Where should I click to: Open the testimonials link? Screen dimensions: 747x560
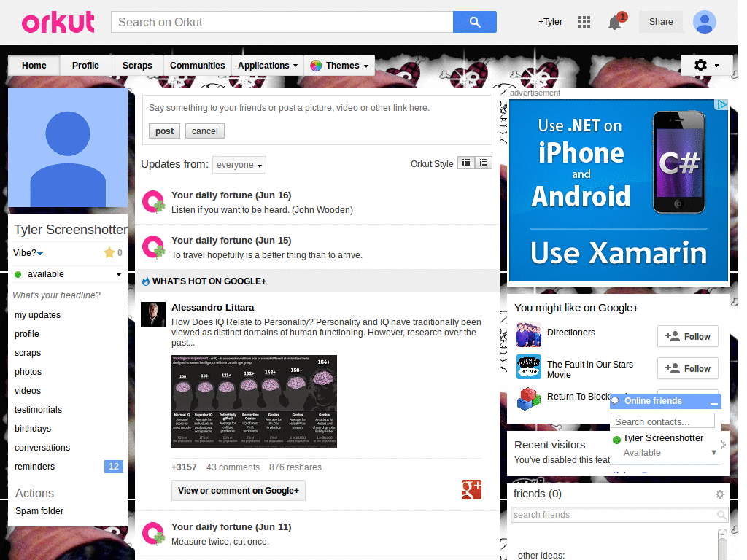(x=38, y=410)
